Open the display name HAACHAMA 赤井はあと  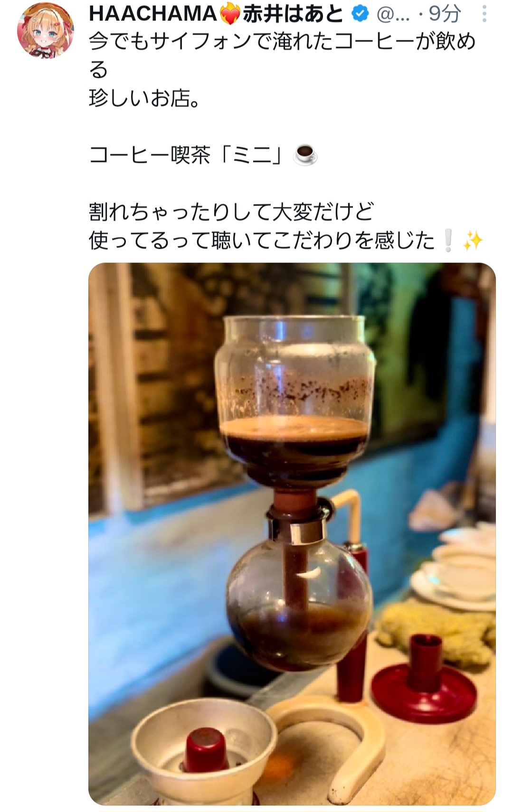point(216,15)
